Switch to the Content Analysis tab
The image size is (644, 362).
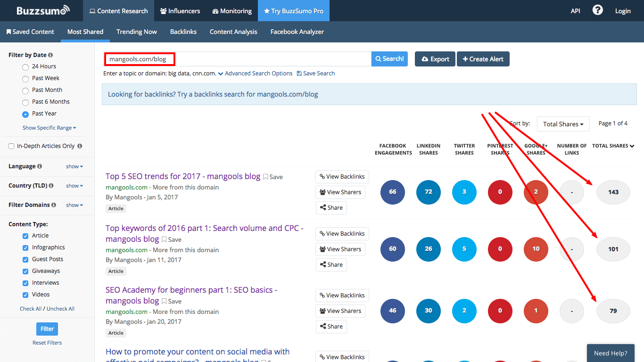tap(233, 32)
